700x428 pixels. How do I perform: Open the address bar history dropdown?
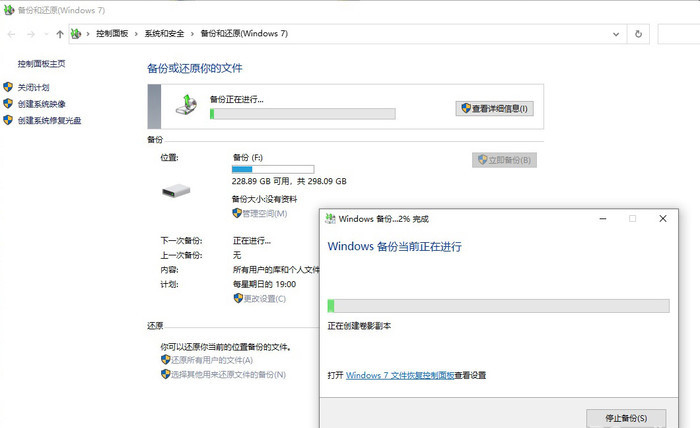pyautogui.click(x=616, y=34)
